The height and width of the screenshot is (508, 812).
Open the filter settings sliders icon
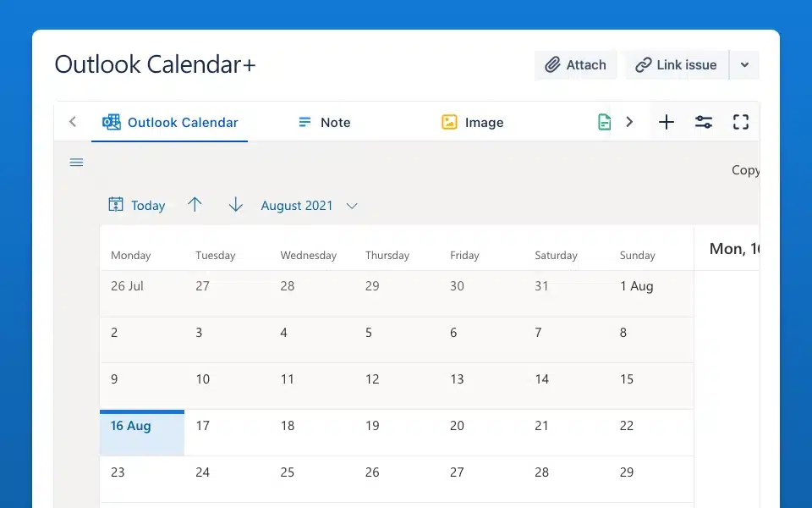(x=704, y=122)
